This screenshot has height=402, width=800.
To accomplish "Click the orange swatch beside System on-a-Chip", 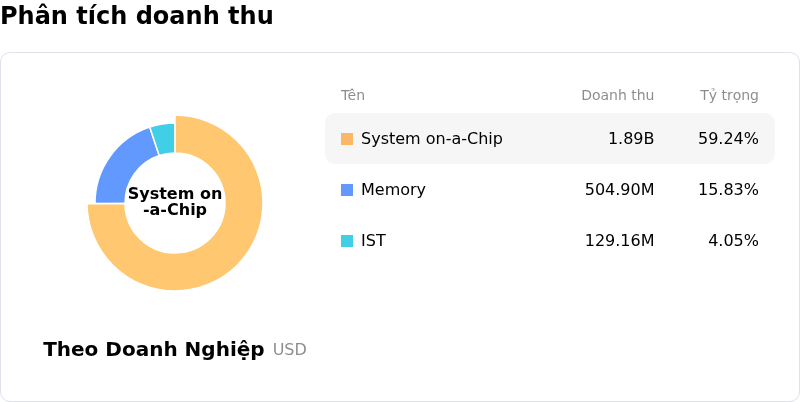I will pyautogui.click(x=347, y=139).
